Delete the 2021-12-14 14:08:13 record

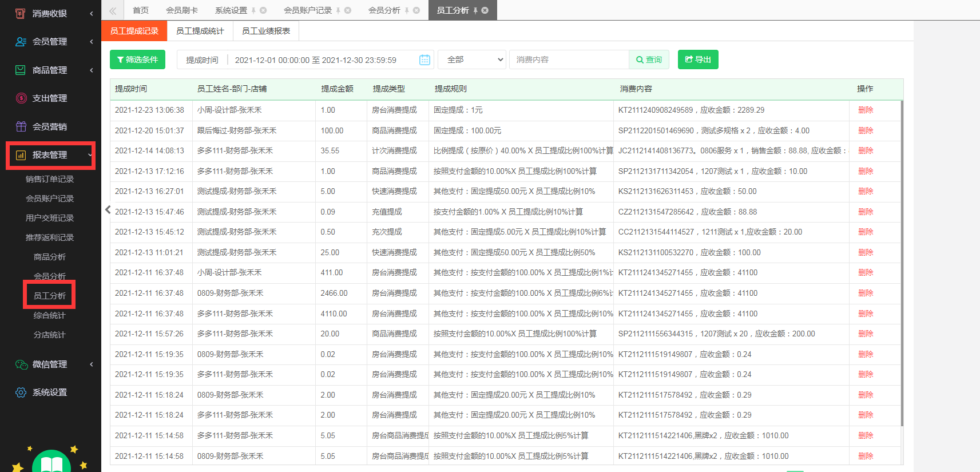866,150
